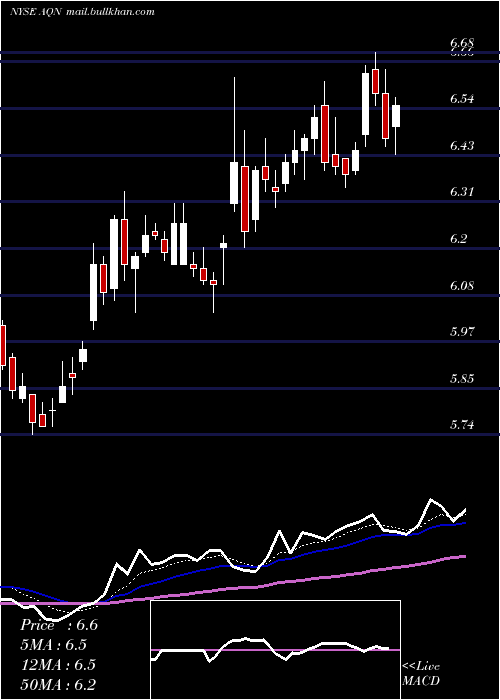This screenshot has width=500, height=700.
Task: Click the 6.68 price level label
Action: (462, 43)
